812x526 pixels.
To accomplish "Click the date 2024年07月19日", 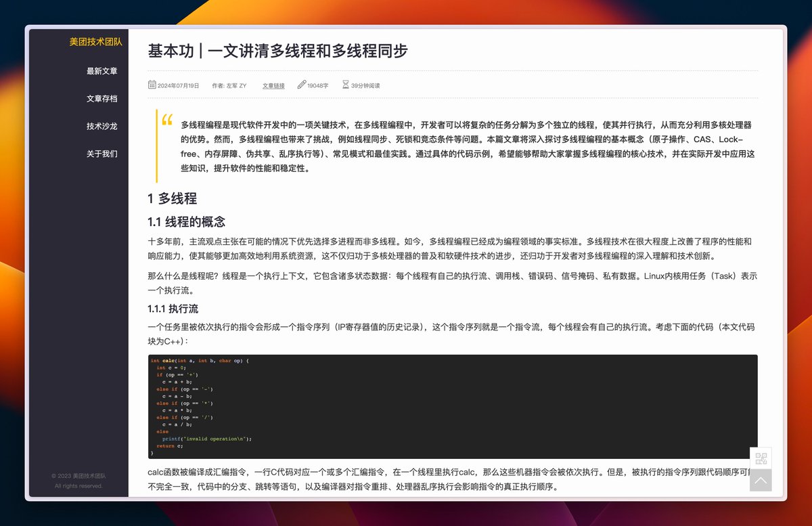I will 179,86.
